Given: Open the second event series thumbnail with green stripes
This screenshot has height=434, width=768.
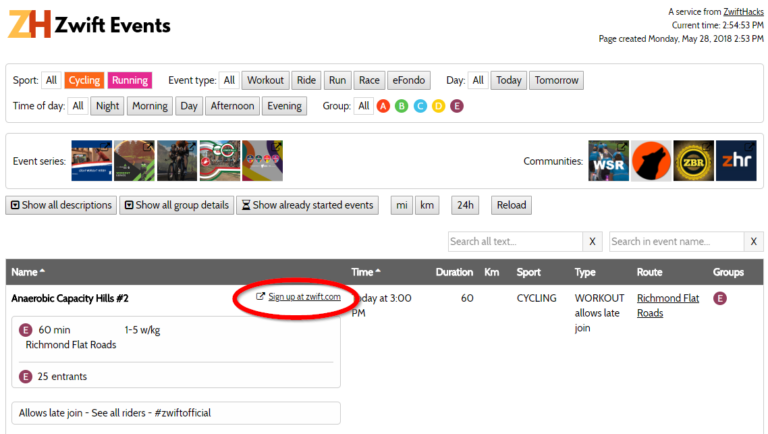Looking at the screenshot, I should 134,161.
